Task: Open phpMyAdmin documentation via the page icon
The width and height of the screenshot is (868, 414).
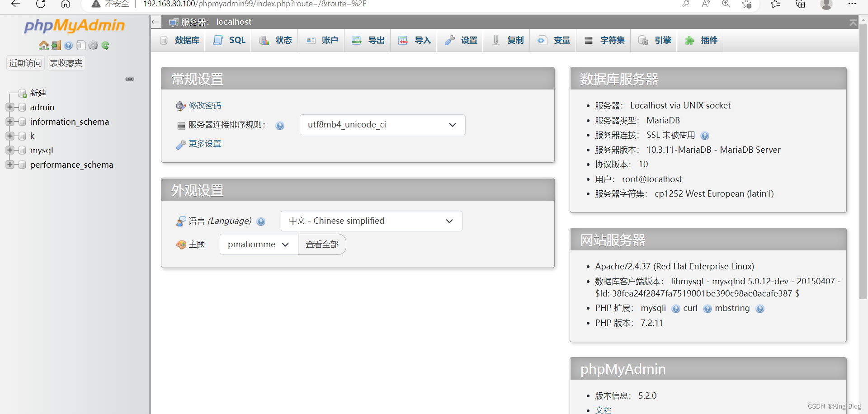Action: point(80,45)
